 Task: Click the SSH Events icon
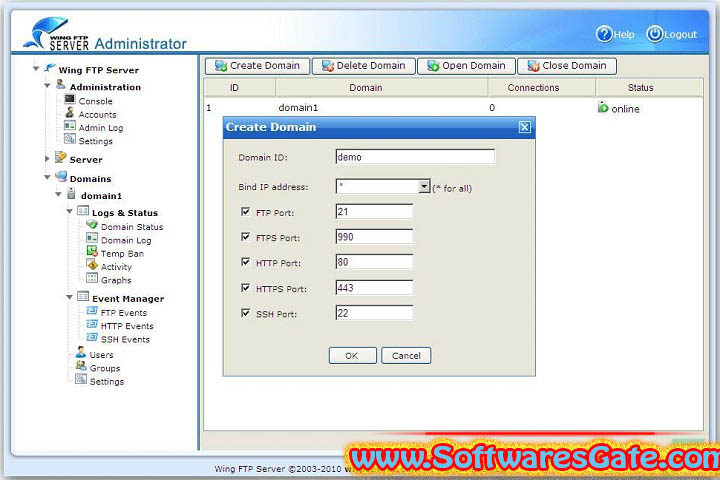click(x=92, y=338)
